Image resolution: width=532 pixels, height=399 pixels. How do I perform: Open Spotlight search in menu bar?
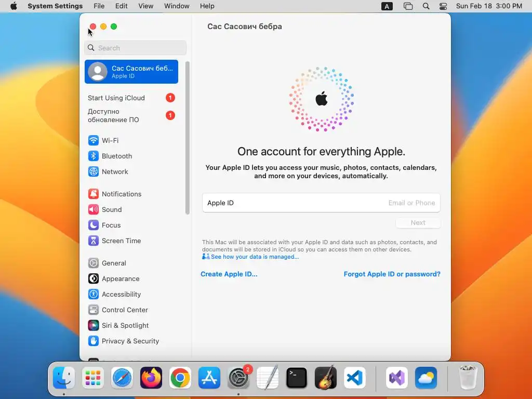426,6
